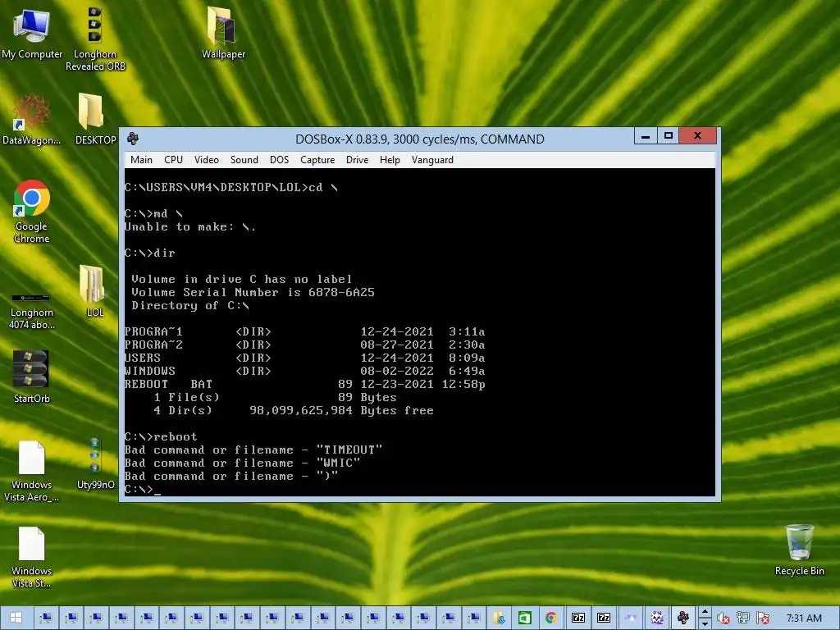Open the DOS menu
Screen dimensions: 840x630
click(x=279, y=160)
